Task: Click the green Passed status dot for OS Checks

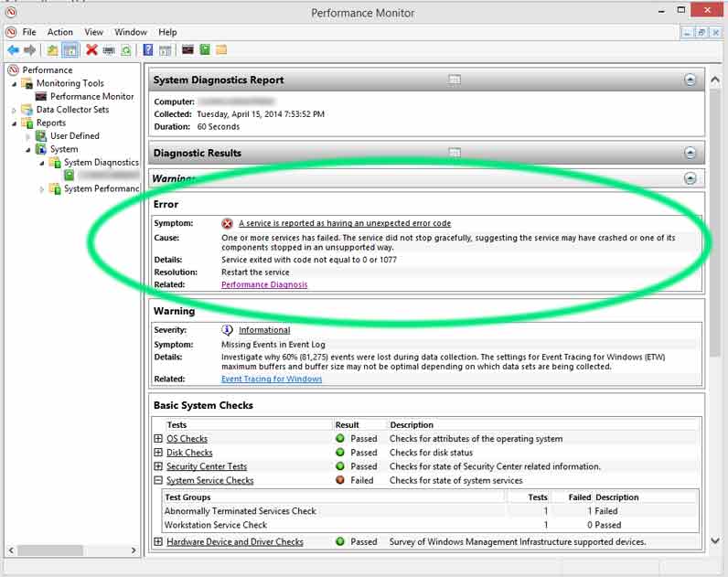Action: (x=340, y=438)
